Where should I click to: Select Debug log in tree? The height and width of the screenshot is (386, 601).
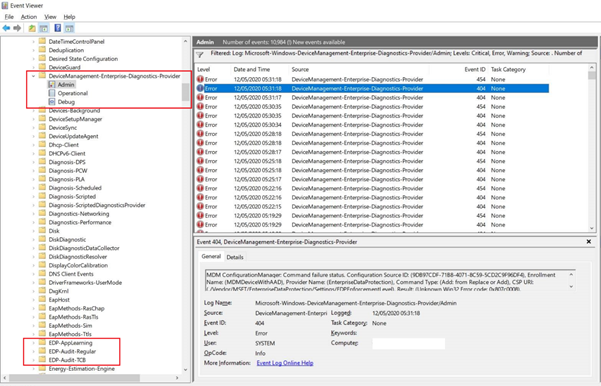tap(66, 102)
